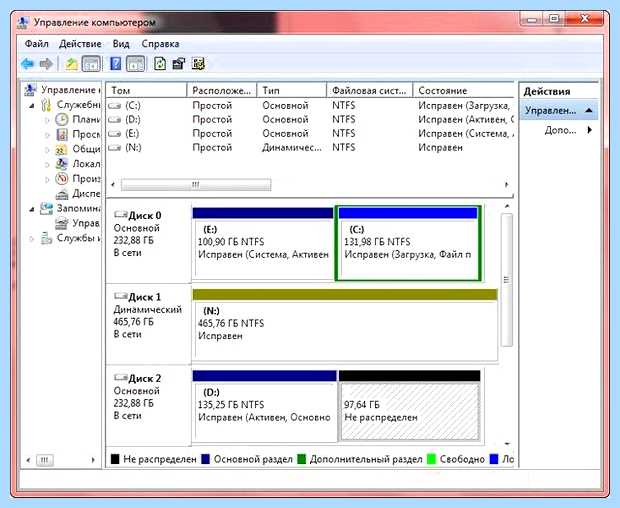Image resolution: width=620 pixels, height=508 pixels.
Task: Click the Диск 1 disk label
Action: (145, 297)
